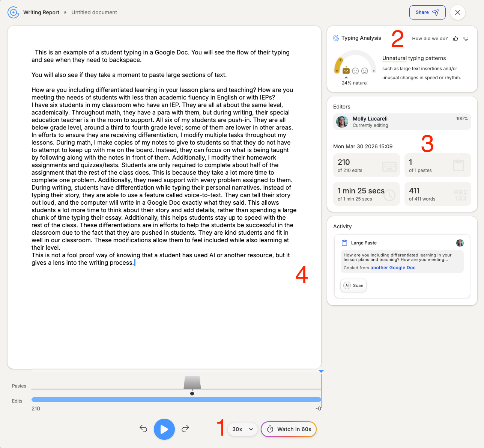Click the redo step-forward arrow icon
This screenshot has height=448, width=484.
coord(185,429)
